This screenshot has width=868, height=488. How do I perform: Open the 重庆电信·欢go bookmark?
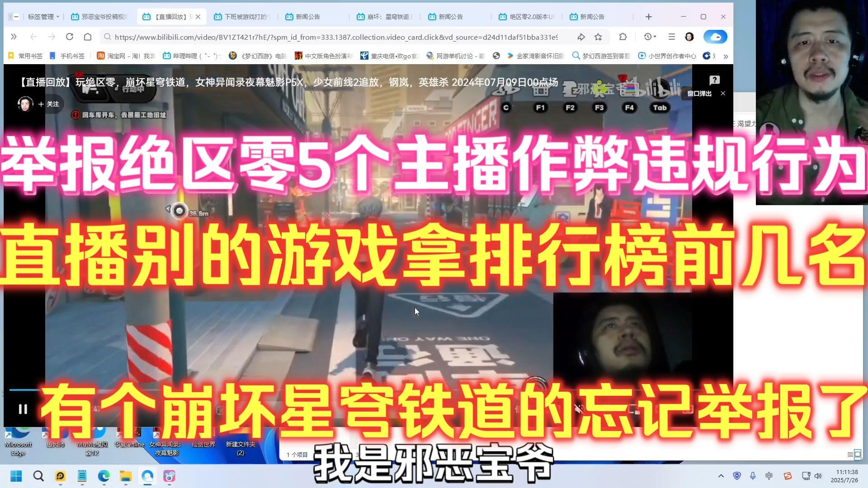coord(390,56)
